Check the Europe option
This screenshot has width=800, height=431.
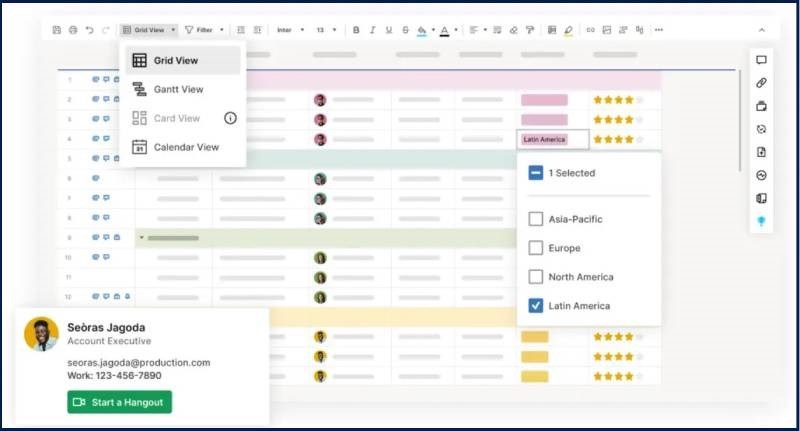tap(536, 248)
